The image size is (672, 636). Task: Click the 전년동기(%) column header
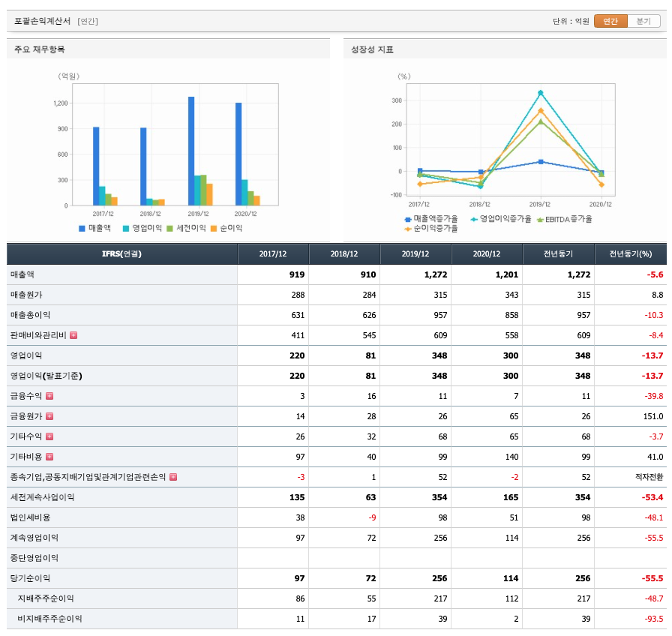(x=631, y=253)
